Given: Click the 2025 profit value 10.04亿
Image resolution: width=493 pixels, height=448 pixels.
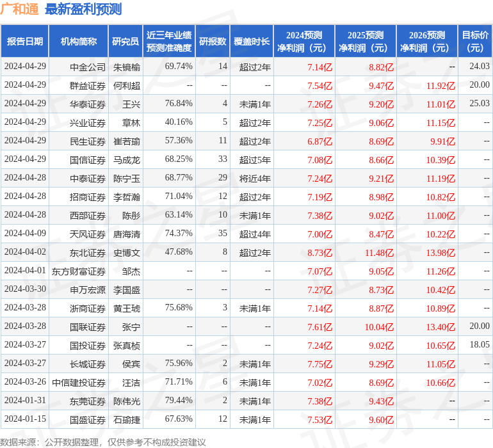Looking at the screenshot, I should pos(379,327).
